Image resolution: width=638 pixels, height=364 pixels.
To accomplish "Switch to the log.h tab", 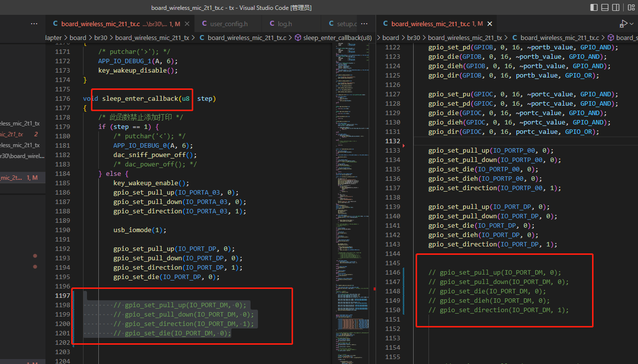I will [x=291, y=24].
